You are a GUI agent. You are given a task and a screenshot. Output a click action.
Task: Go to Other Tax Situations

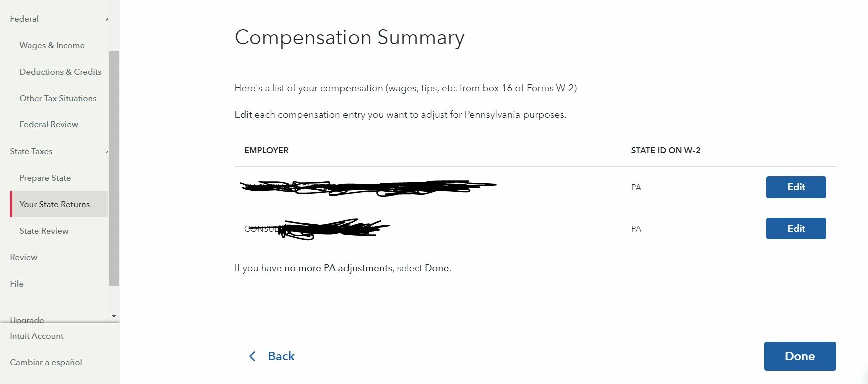[58, 98]
